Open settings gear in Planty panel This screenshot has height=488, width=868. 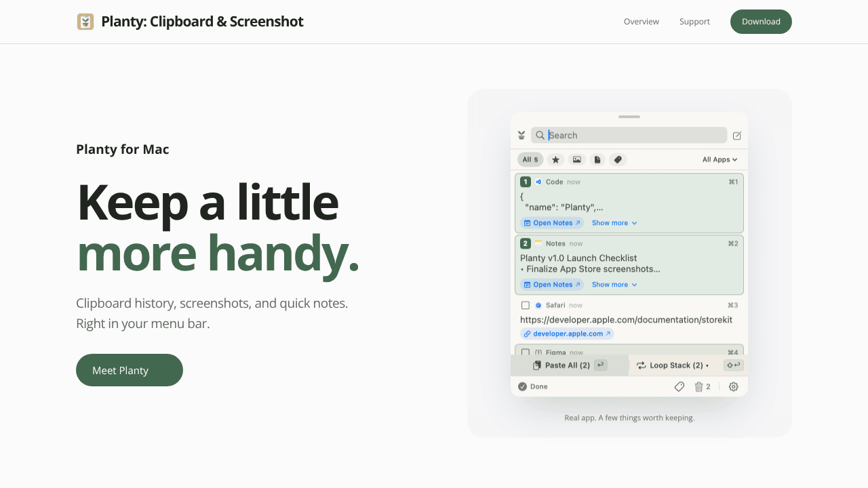coord(734,386)
